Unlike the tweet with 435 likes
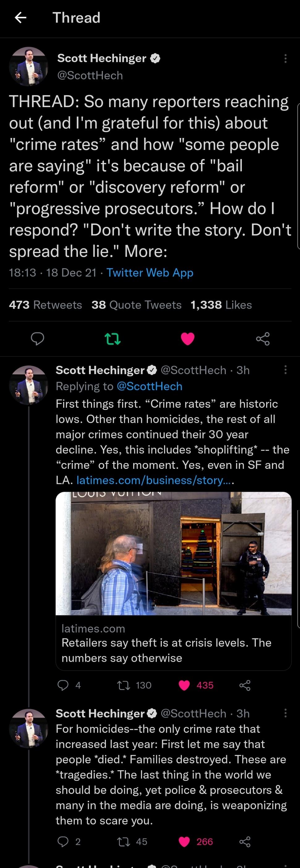The height and width of the screenshot is (868, 300). (x=184, y=685)
